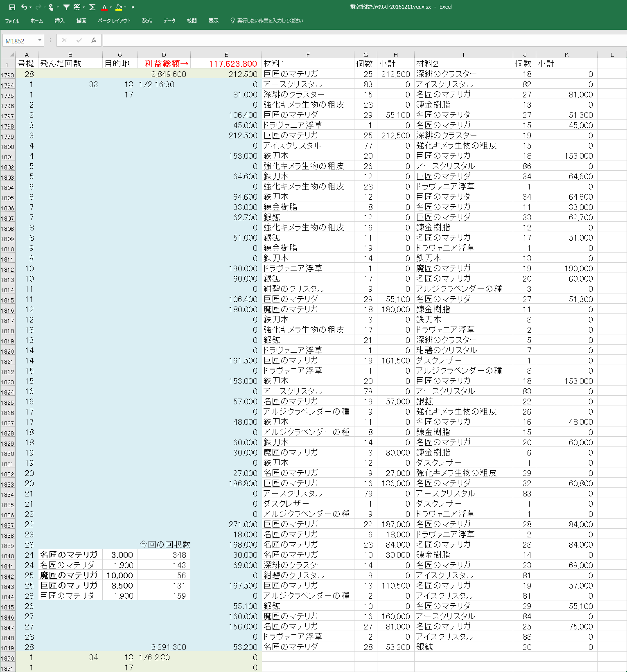Screen dimensions: 627x672
Task: Click the Touch/Mouse mode icon
Action: 51,7
